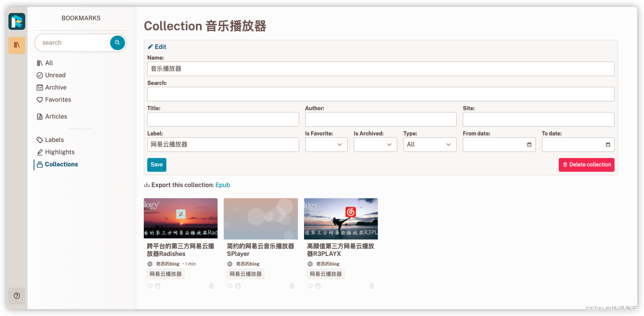The height and width of the screenshot is (316, 644).
Task: Delete the SPlayer bookmark trash icon
Action: 292,286
